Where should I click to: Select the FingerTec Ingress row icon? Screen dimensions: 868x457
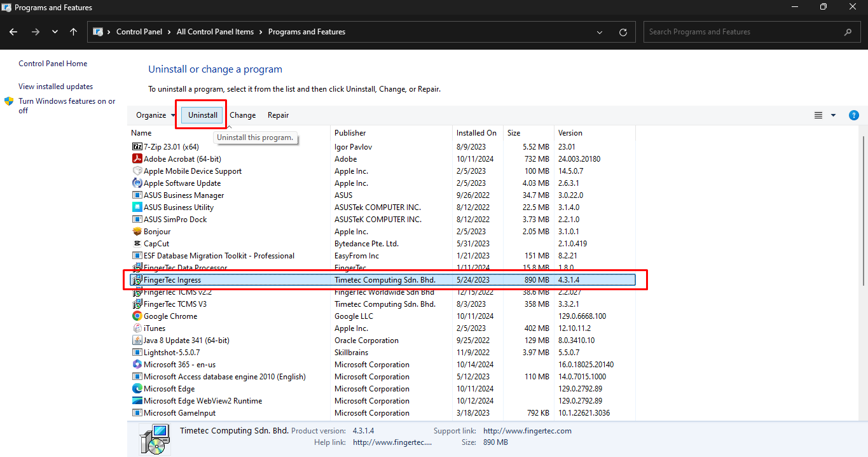(137, 280)
